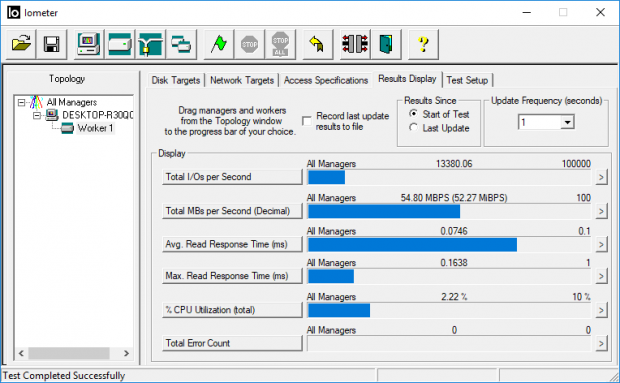Click Test Completed Successfully status text

click(64, 375)
